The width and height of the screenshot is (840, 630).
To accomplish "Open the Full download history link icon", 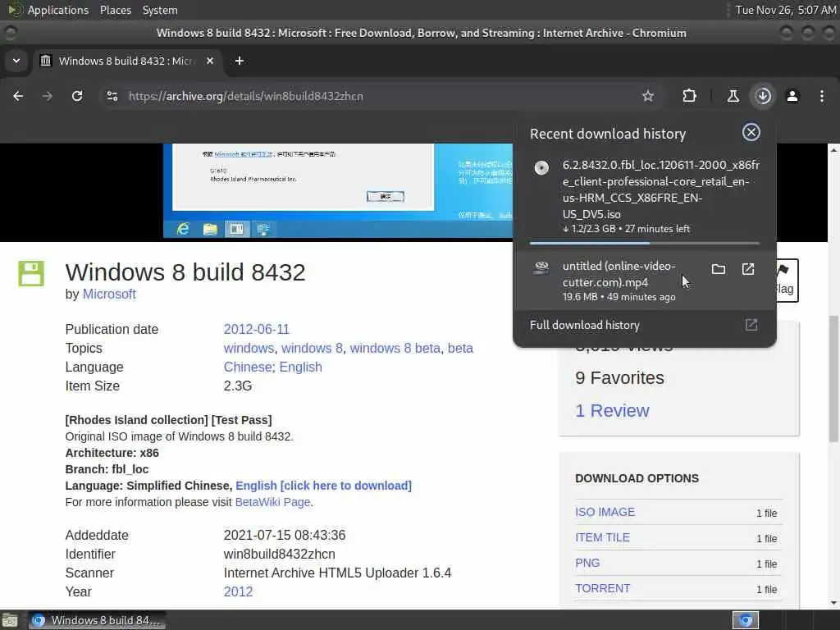I will tap(751, 325).
